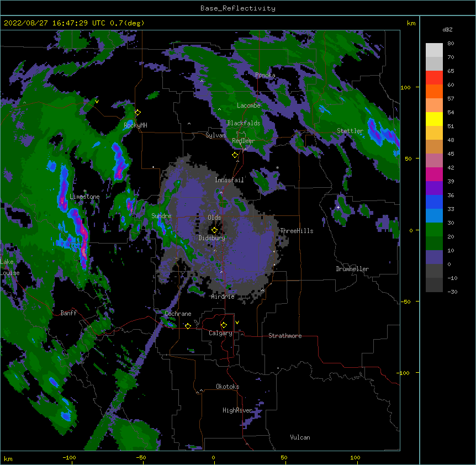The width and height of the screenshot is (476, 465).
Task: Pick the red 65-60 dBZ swatch
Action: [x=434, y=77]
